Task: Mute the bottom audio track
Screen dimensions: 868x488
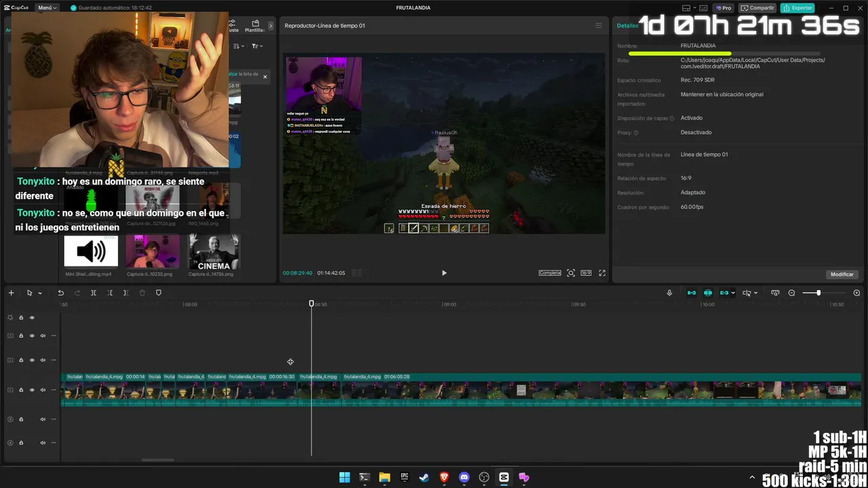Action: coord(43,443)
